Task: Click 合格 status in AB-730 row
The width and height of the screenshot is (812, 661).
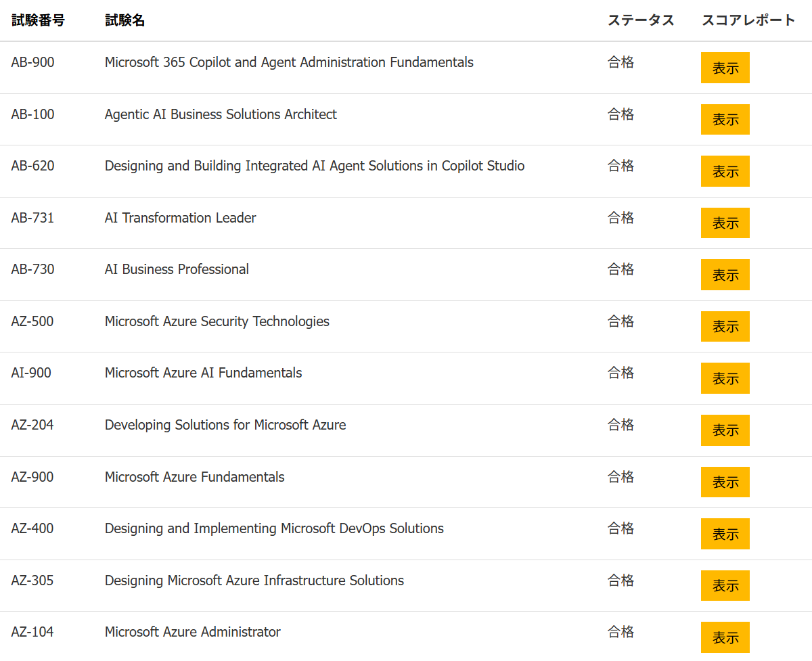Action: pyautogui.click(x=621, y=269)
